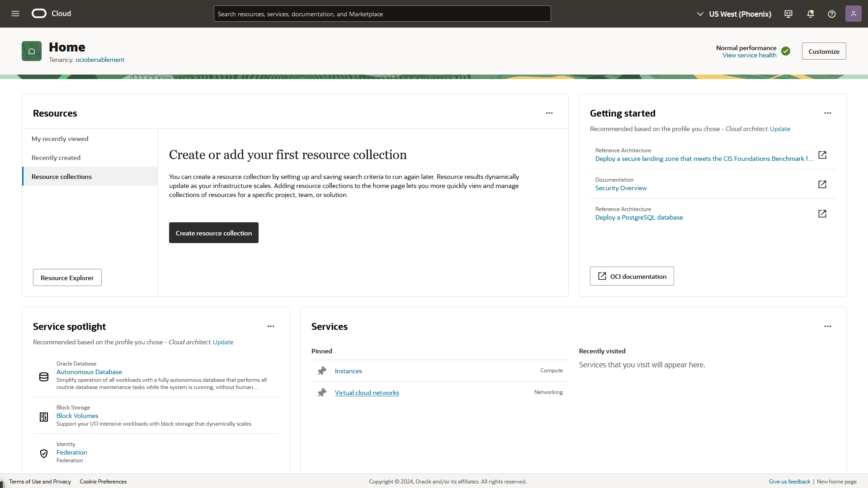This screenshot has height=488, width=868.
Task: Open the help question mark icon
Action: tap(831, 14)
